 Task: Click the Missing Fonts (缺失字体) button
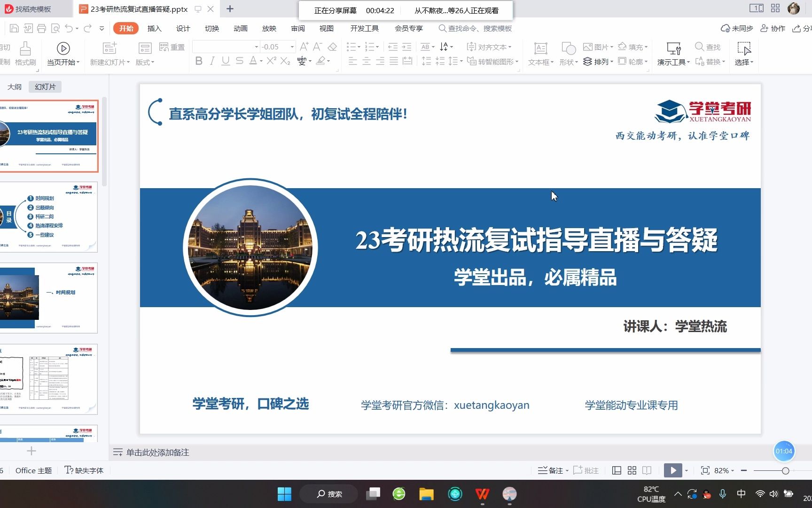(x=84, y=470)
